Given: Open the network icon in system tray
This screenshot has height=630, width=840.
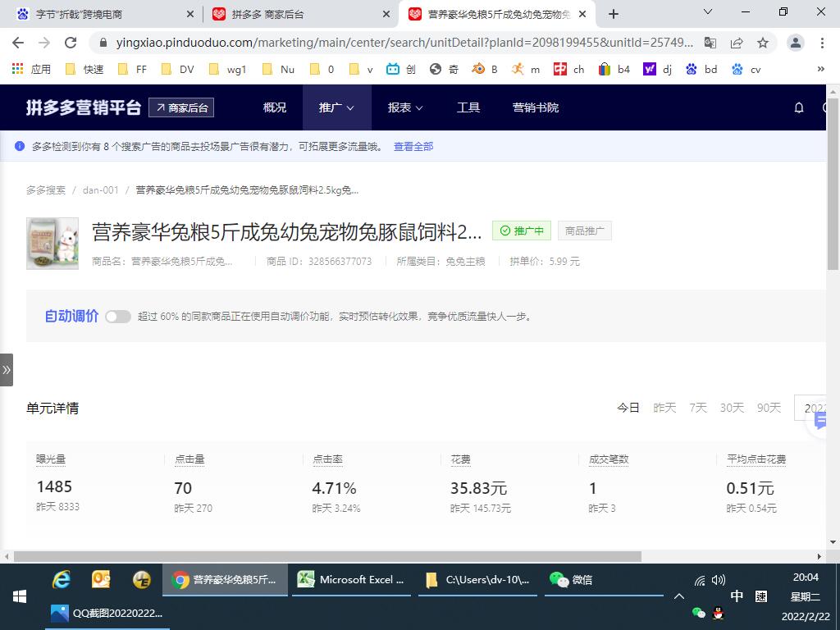Looking at the screenshot, I should (x=701, y=580).
